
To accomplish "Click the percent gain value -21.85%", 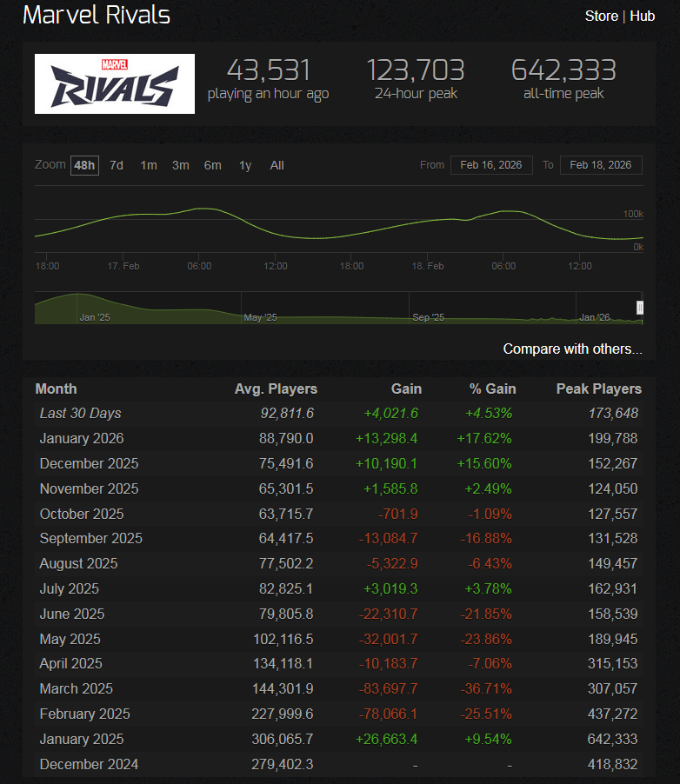I will pyautogui.click(x=486, y=614).
